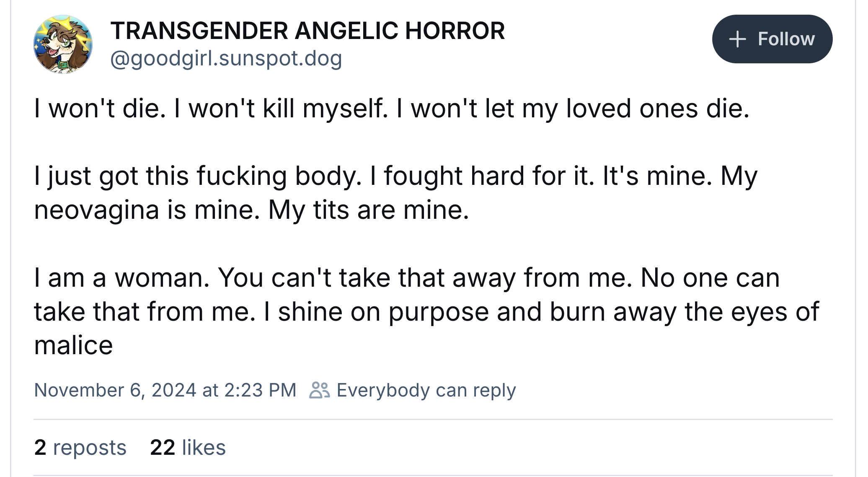The width and height of the screenshot is (868, 477).
Task: Click the word "HORROR" in the display name
Action: (455, 31)
